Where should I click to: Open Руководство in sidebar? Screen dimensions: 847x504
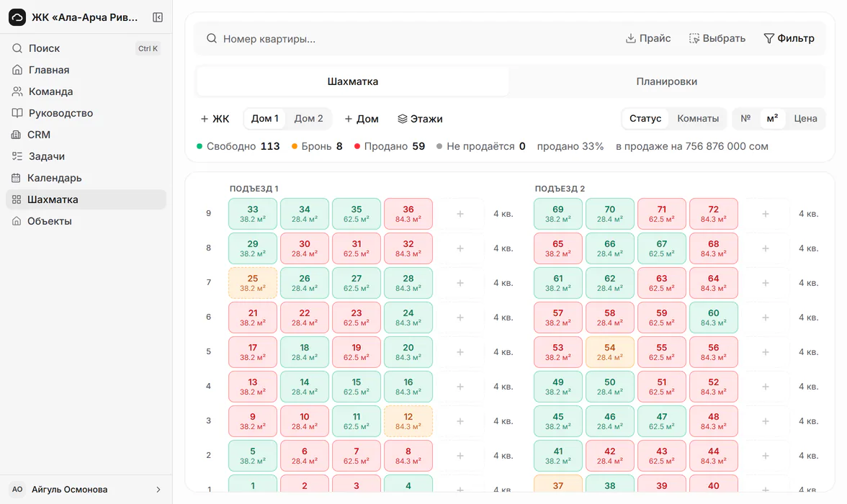(x=86, y=113)
